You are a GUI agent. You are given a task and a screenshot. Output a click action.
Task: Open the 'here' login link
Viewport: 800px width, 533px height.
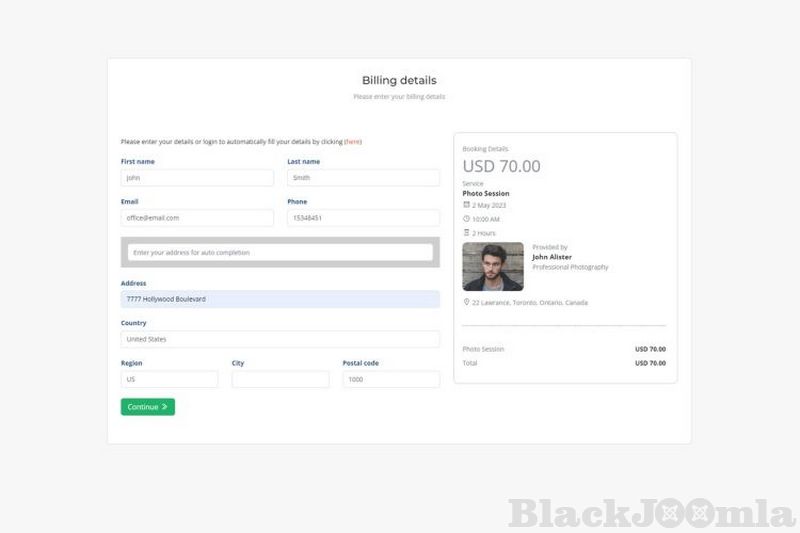click(x=353, y=142)
